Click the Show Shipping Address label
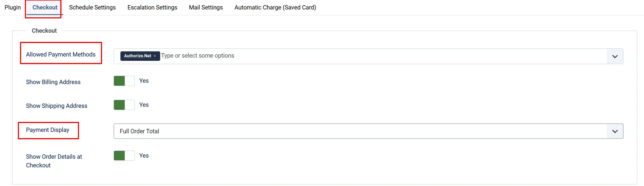The height and width of the screenshot is (186, 644). [57, 106]
